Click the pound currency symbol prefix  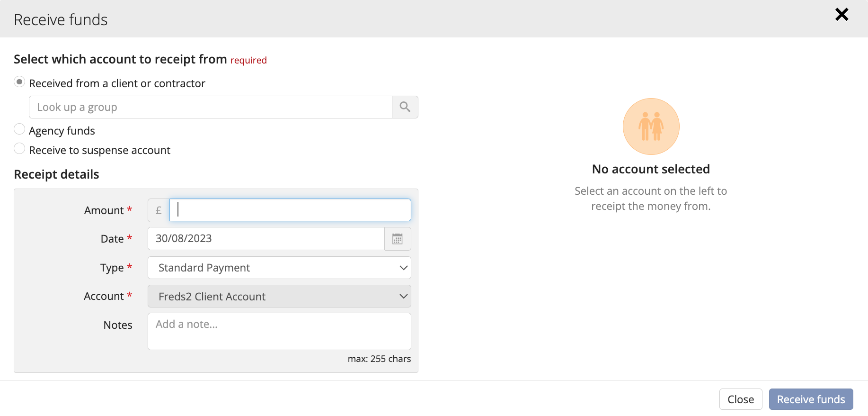tap(159, 210)
